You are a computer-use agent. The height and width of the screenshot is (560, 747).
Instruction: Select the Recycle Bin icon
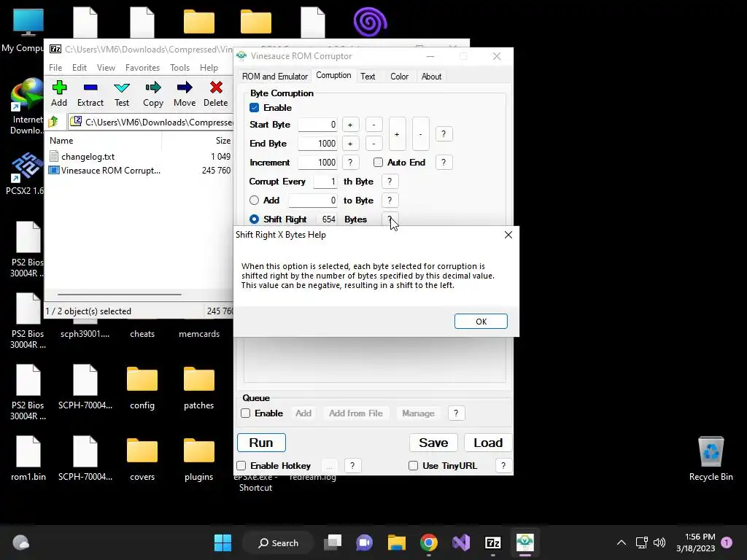click(711, 458)
